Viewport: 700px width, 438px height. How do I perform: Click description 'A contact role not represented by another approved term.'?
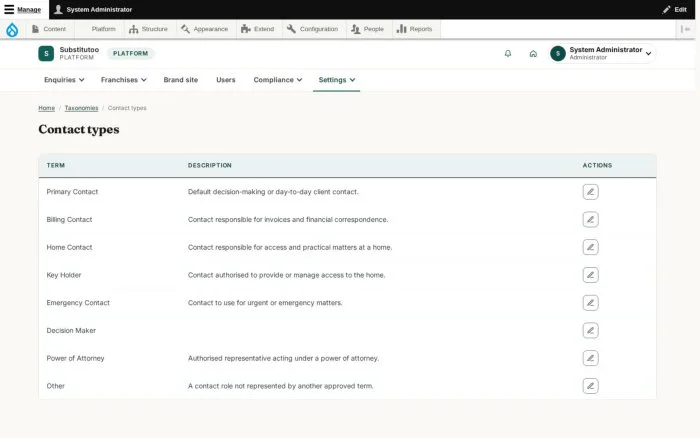281,386
